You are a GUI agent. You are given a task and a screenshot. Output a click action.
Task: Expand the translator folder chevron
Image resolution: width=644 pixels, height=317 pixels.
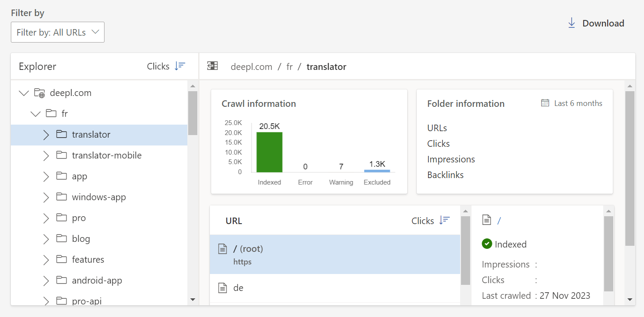pos(46,135)
